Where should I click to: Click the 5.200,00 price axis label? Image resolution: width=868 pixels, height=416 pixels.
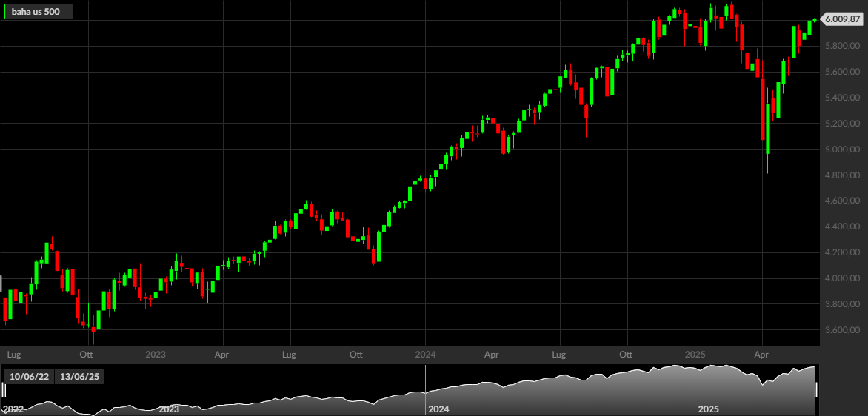[842, 124]
